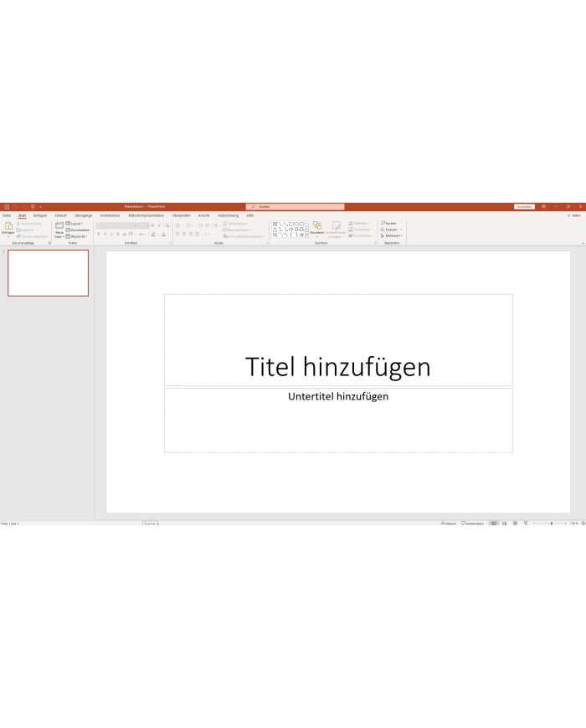Toggle bold (F) formatting

98,235
